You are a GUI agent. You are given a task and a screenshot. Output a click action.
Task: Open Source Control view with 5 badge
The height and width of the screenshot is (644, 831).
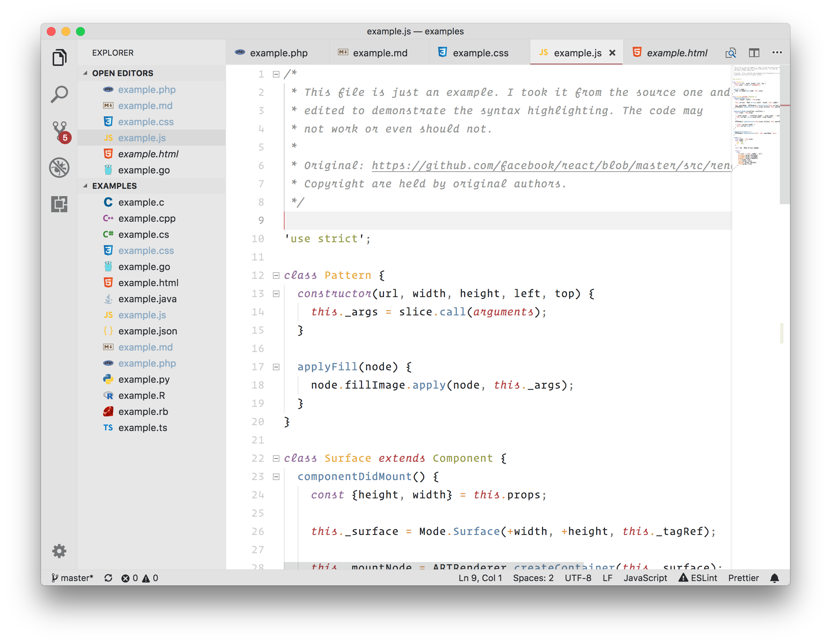pyautogui.click(x=59, y=131)
